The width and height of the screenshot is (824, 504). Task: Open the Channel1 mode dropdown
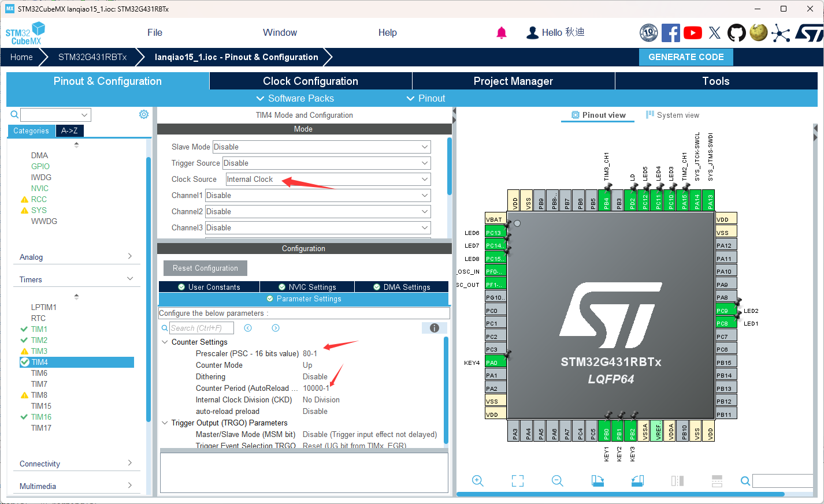click(x=317, y=196)
